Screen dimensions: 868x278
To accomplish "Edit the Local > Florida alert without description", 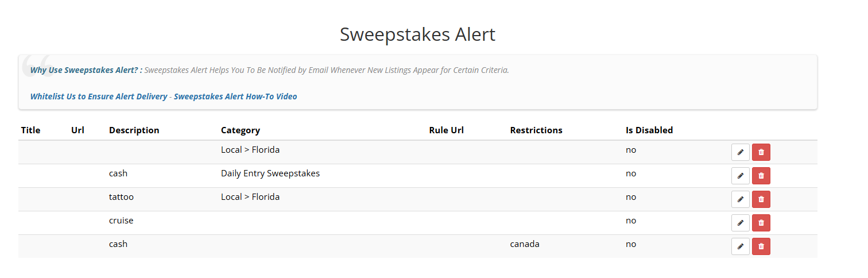I will [740, 152].
